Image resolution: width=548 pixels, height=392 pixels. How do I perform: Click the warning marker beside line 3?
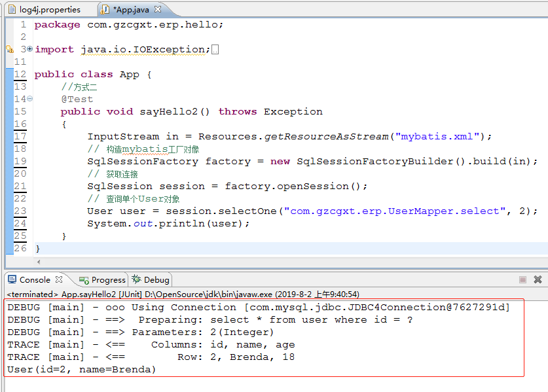point(10,49)
